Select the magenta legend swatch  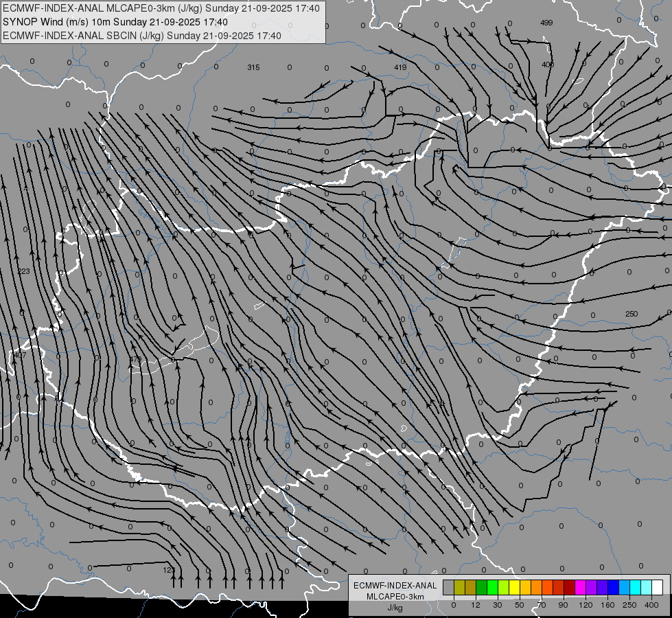click(581, 587)
